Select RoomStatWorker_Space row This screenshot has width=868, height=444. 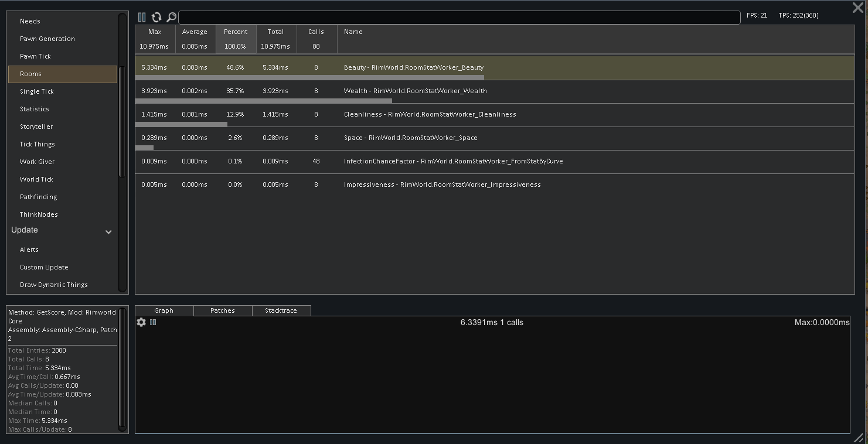[495, 138]
